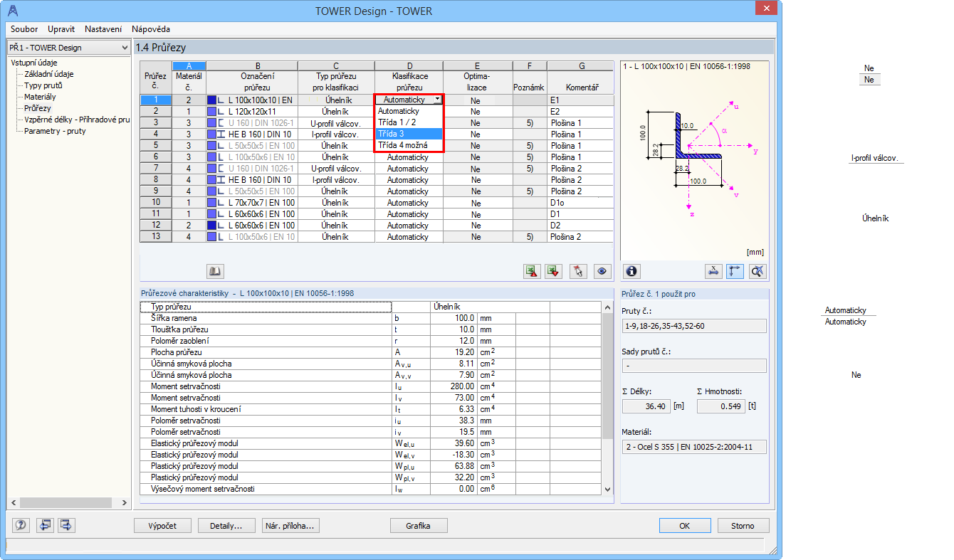
Task: Click the Excel import icon
Action: coord(554,270)
